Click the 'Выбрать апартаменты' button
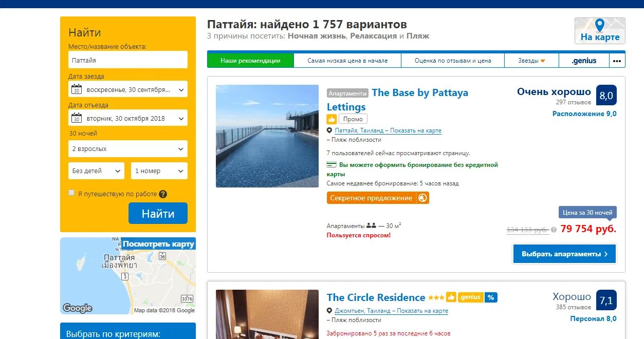Viewport: 644px width, 339px height. (564, 254)
